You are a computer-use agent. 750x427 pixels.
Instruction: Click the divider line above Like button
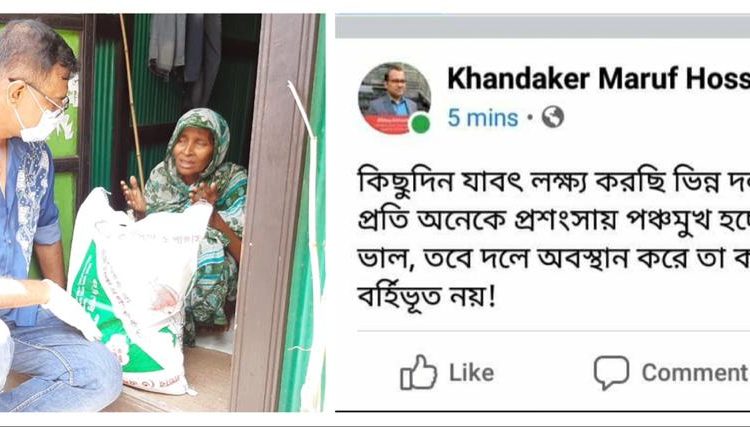(553, 330)
